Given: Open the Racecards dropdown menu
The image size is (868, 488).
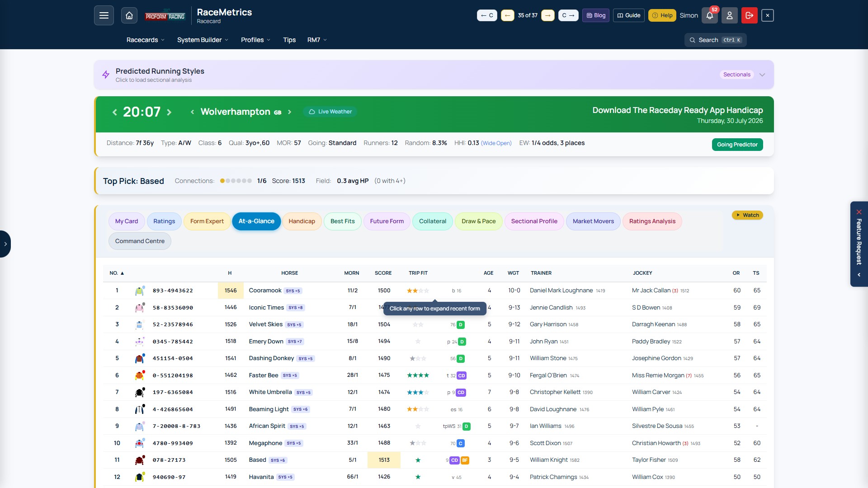Looking at the screenshot, I should pos(145,40).
